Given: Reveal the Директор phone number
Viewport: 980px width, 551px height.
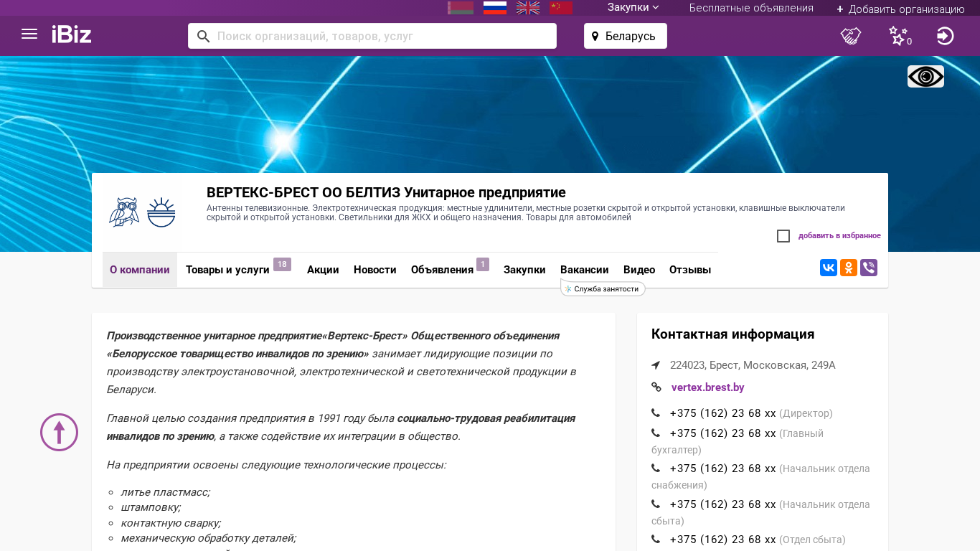Looking at the screenshot, I should pyautogui.click(x=723, y=413).
